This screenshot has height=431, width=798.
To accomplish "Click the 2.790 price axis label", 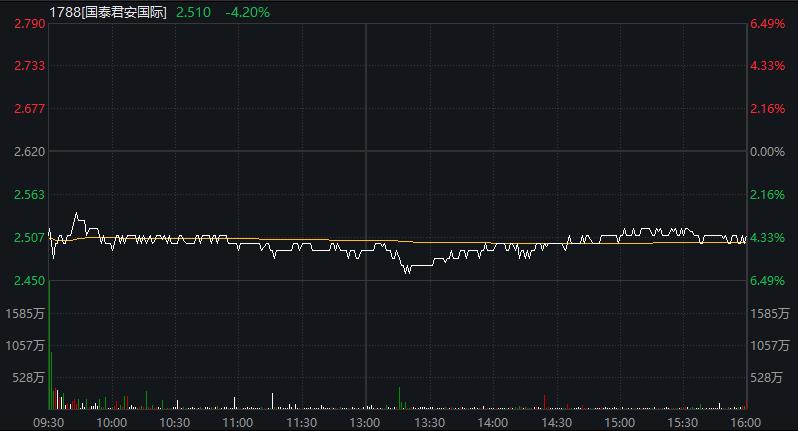I will point(30,23).
